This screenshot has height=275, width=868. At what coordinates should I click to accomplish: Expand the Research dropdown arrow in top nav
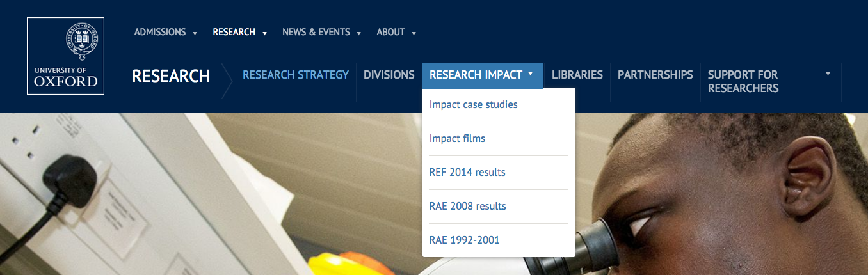[264, 33]
